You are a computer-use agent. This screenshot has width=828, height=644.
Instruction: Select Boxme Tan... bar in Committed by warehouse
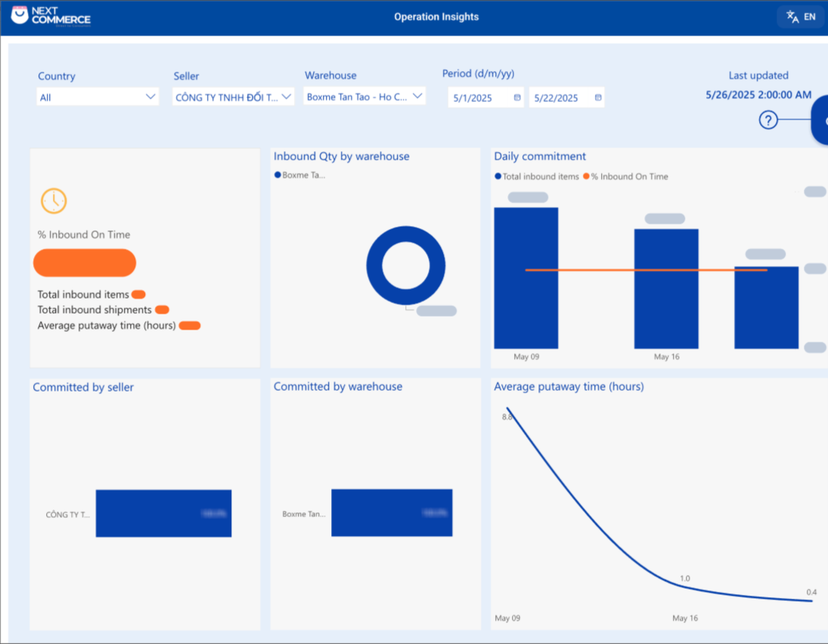(391, 512)
